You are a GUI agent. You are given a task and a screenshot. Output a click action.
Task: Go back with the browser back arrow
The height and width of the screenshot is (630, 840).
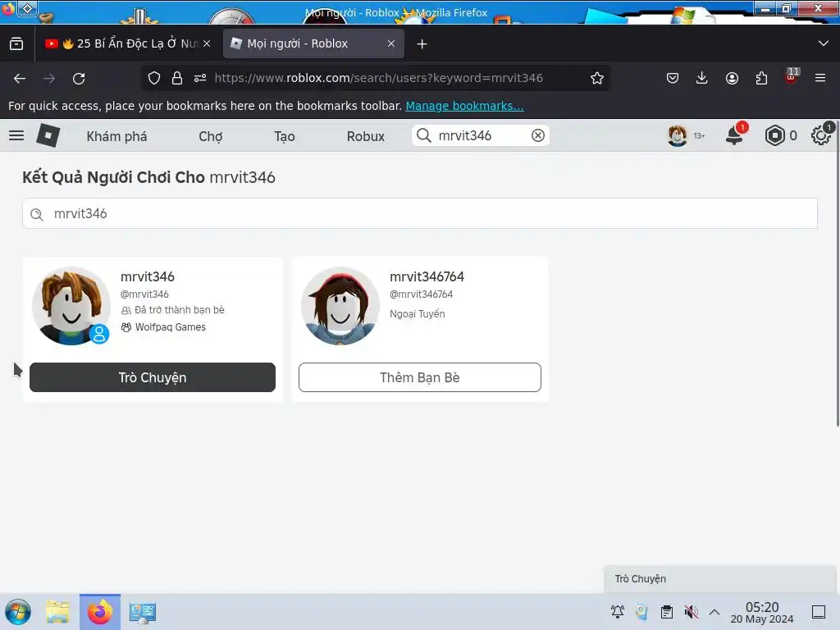pyautogui.click(x=20, y=78)
